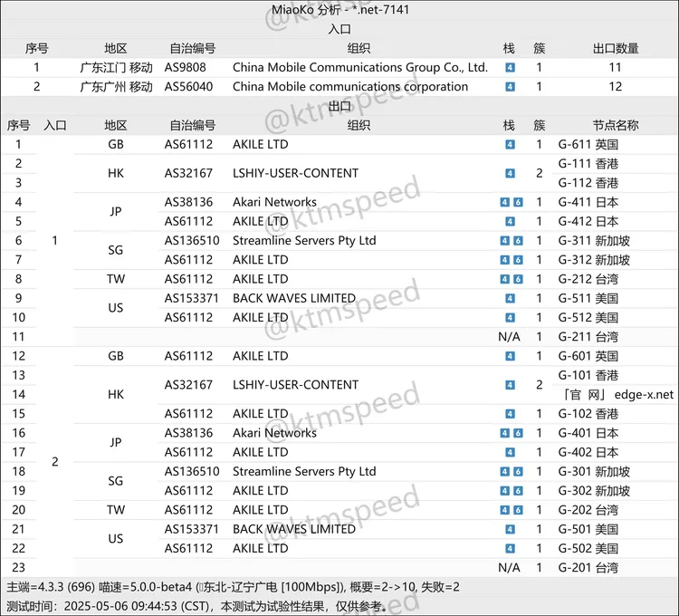Select node G-112 香港
The image size is (679, 616).
click(x=588, y=183)
